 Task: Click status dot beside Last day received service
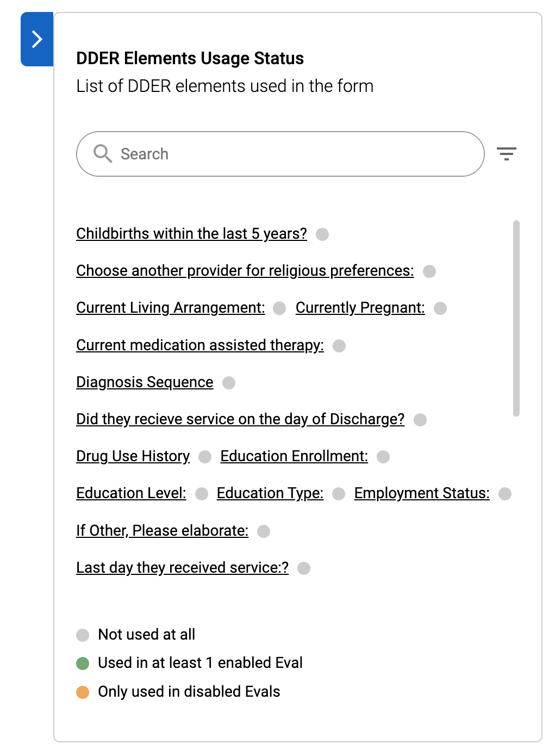click(304, 568)
